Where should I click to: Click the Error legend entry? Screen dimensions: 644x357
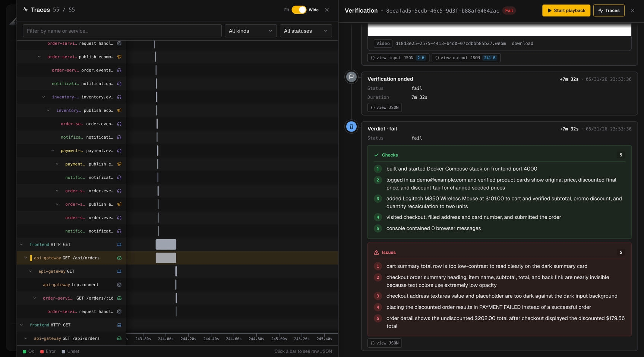tap(48, 351)
